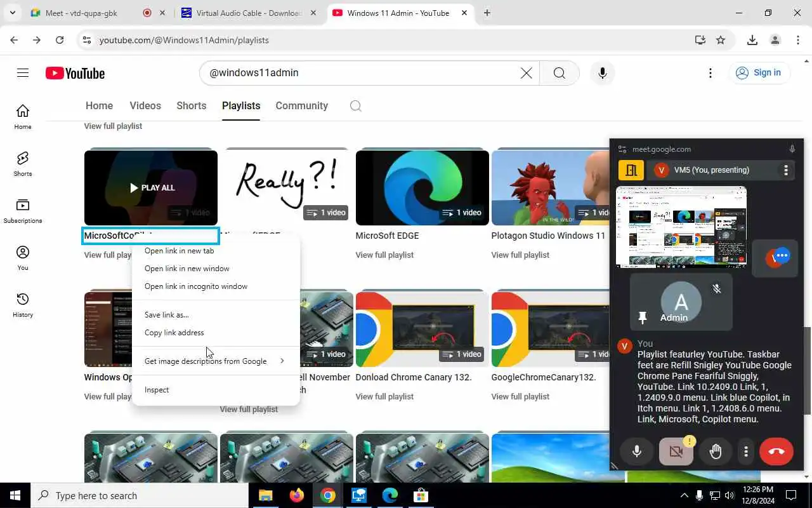
Task: Open Shorts in the sidebar
Action: (x=23, y=164)
